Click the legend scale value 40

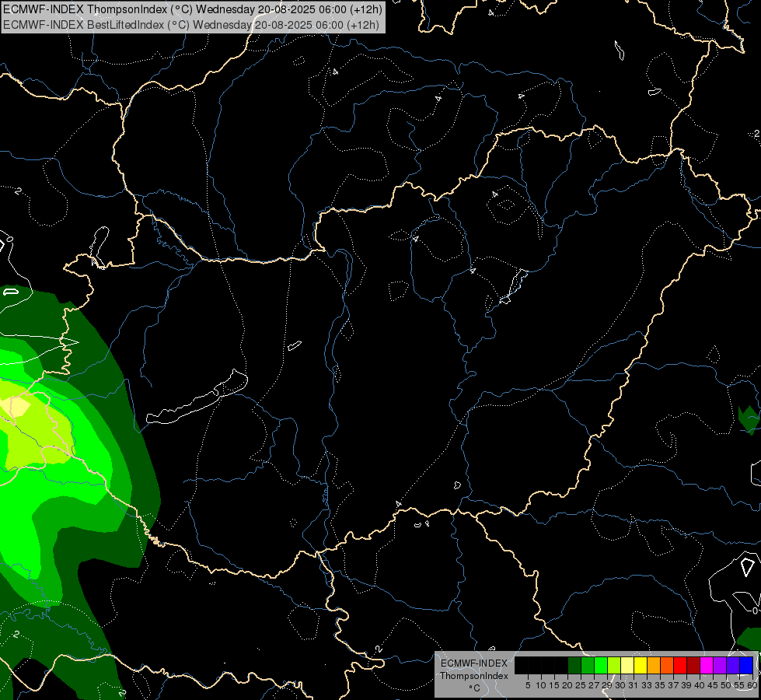[700, 685]
